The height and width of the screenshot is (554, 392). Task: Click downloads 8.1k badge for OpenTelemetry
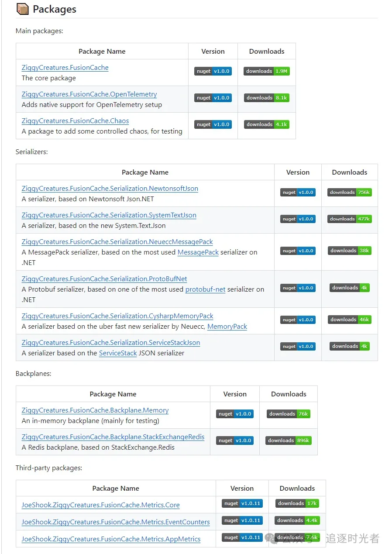click(x=267, y=98)
